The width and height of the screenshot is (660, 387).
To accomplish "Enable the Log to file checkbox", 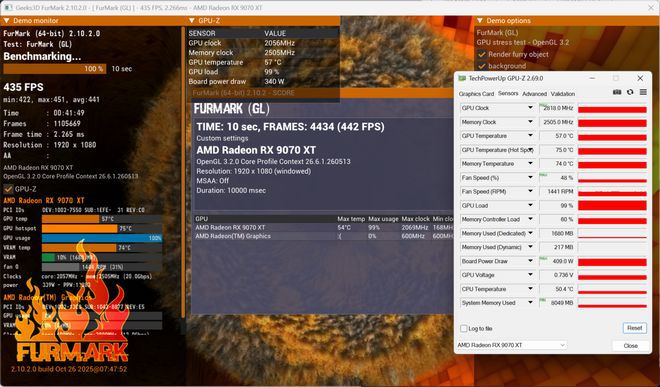I will click(x=463, y=328).
